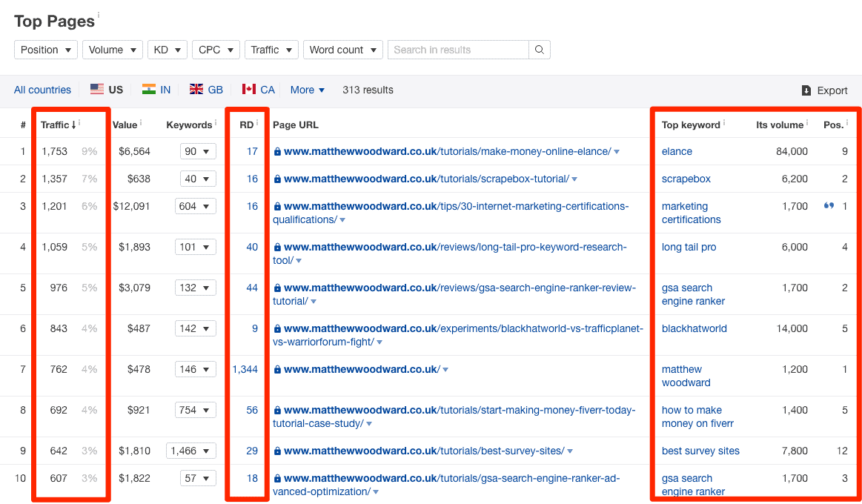Open the URL menu arrow for the homepage URL
Image resolution: width=862 pixels, height=504 pixels.
pyautogui.click(x=445, y=370)
